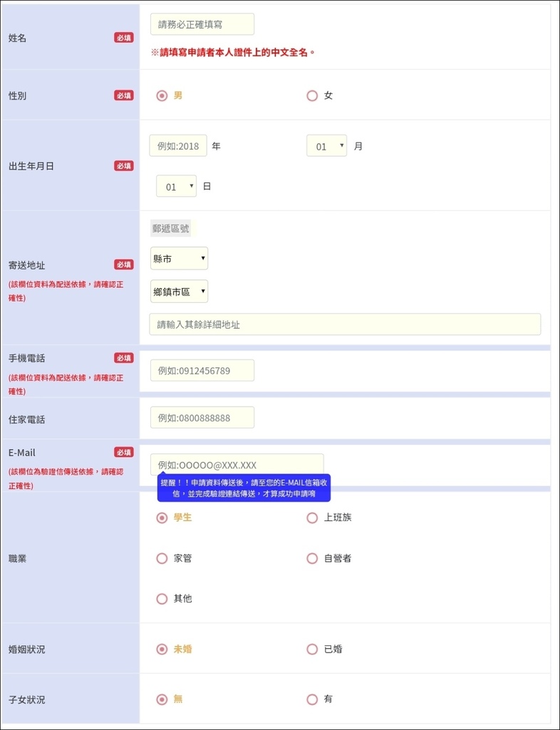
Task: Click the 年 unit label after year field
Action: pyautogui.click(x=217, y=146)
